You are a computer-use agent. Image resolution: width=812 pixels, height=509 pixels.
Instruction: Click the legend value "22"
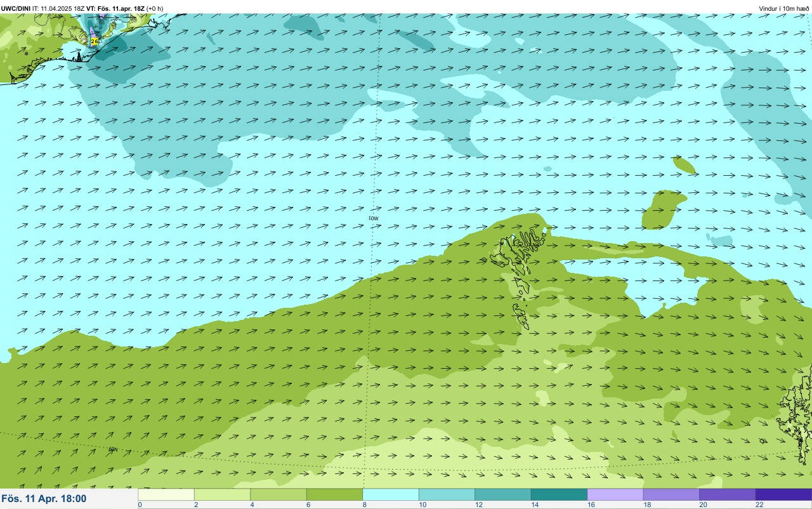tap(759, 505)
